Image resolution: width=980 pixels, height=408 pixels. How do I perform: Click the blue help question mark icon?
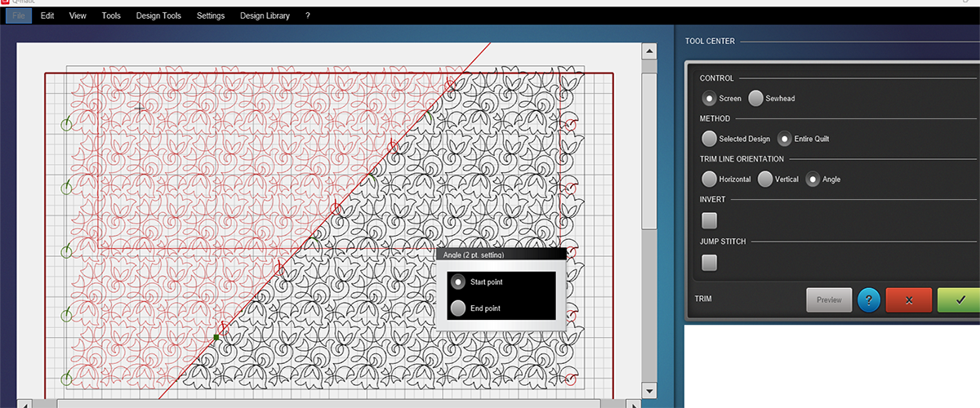868,299
